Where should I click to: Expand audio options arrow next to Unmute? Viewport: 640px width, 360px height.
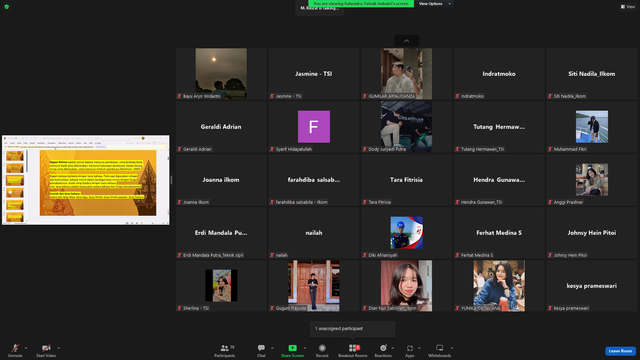point(26,348)
